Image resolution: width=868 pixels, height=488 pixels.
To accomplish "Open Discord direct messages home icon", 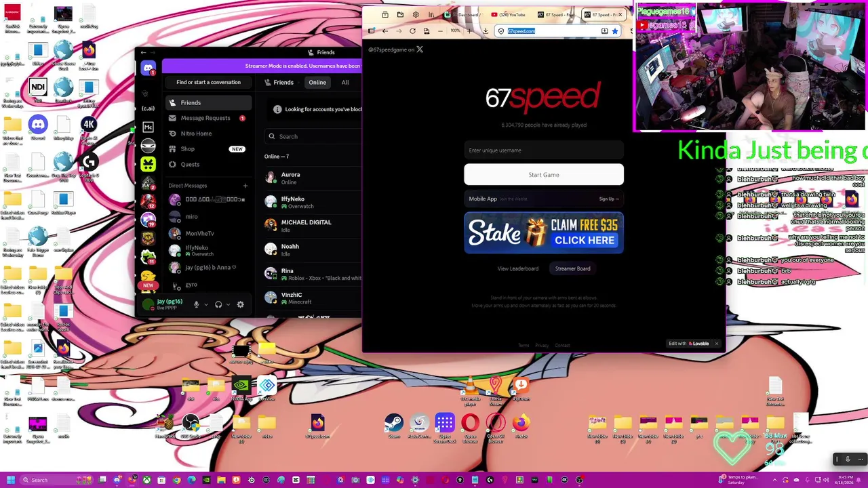I will point(148,68).
